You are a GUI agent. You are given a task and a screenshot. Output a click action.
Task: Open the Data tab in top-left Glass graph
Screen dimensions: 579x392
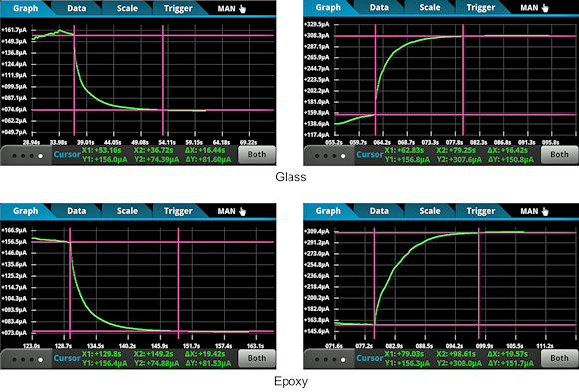[77, 8]
